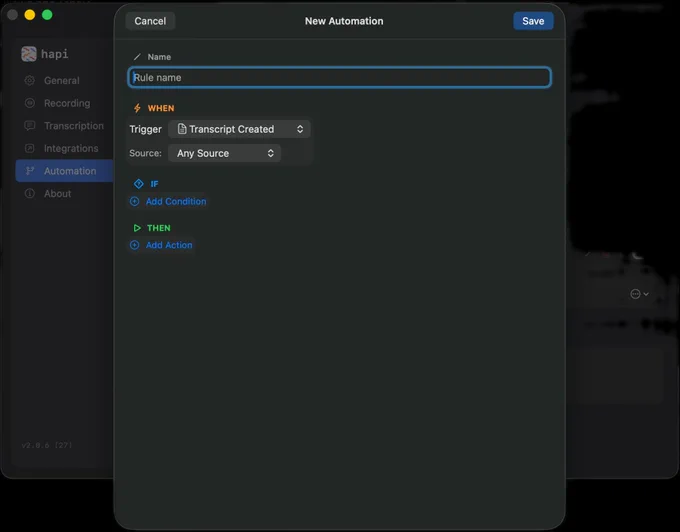
Task: Click the New Automation title text
Action: [344, 21]
